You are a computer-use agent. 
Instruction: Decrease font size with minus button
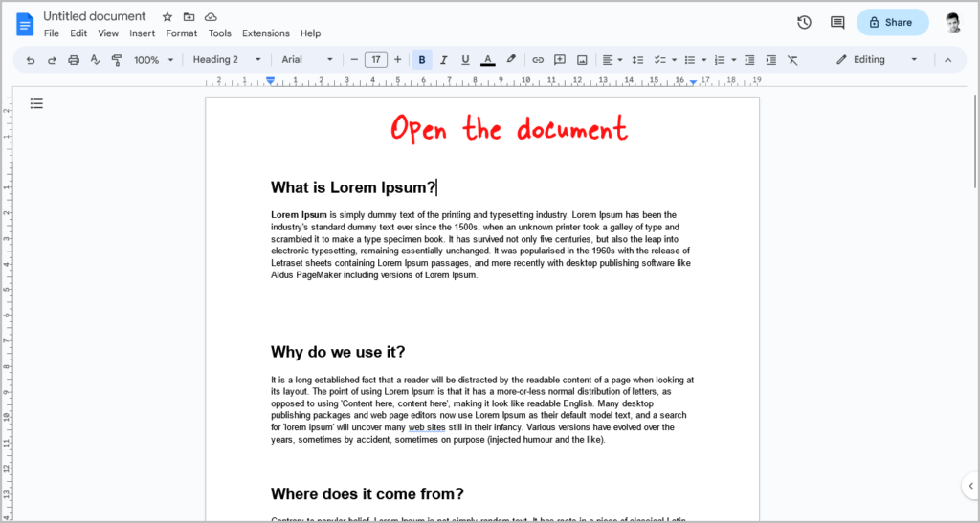pos(354,60)
